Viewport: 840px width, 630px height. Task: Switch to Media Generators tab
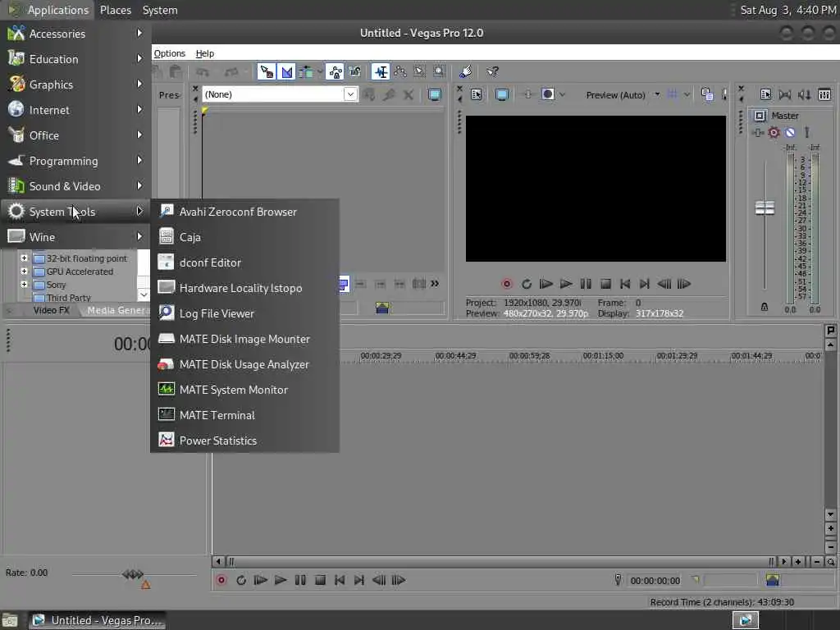116,310
